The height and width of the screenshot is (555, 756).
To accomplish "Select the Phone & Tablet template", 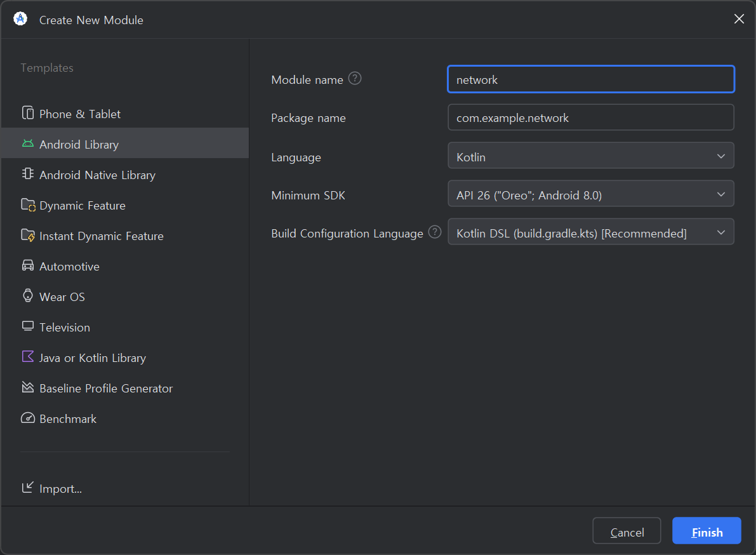I will tap(125, 114).
